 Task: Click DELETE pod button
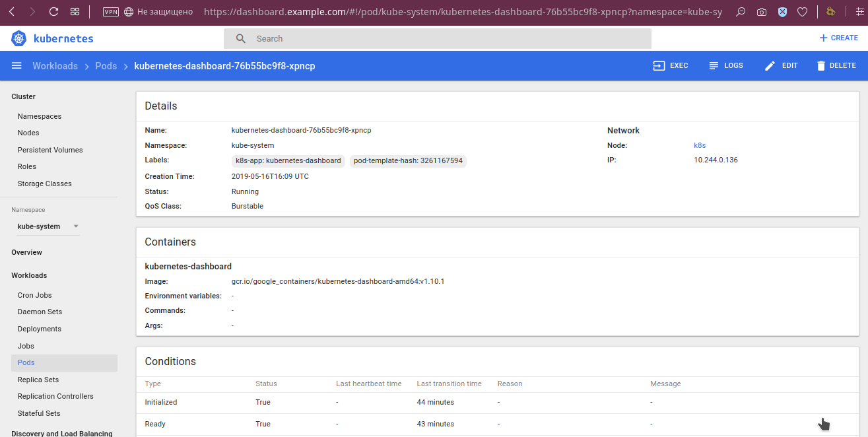pos(836,66)
